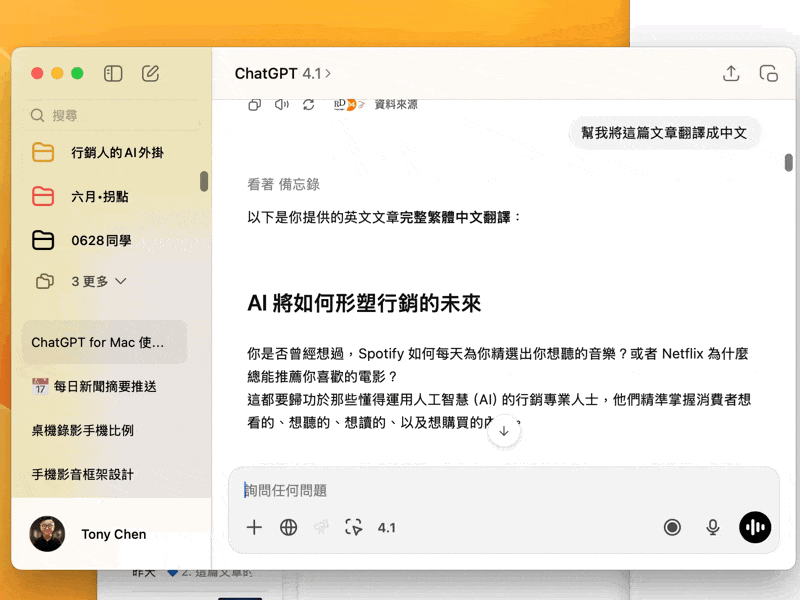
Task: Click the scroll-down arrow above the input box
Action: 504,431
